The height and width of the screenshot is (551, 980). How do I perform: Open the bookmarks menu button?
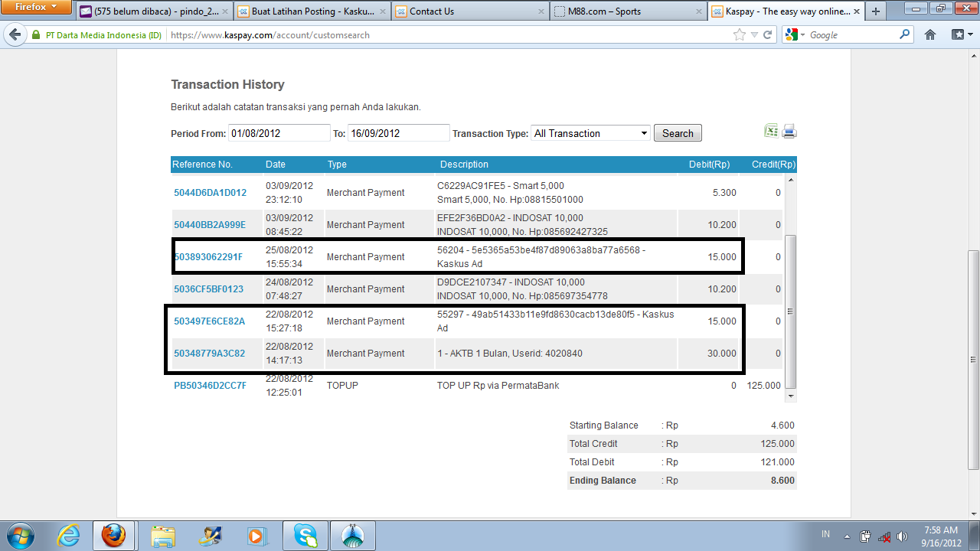coord(961,35)
